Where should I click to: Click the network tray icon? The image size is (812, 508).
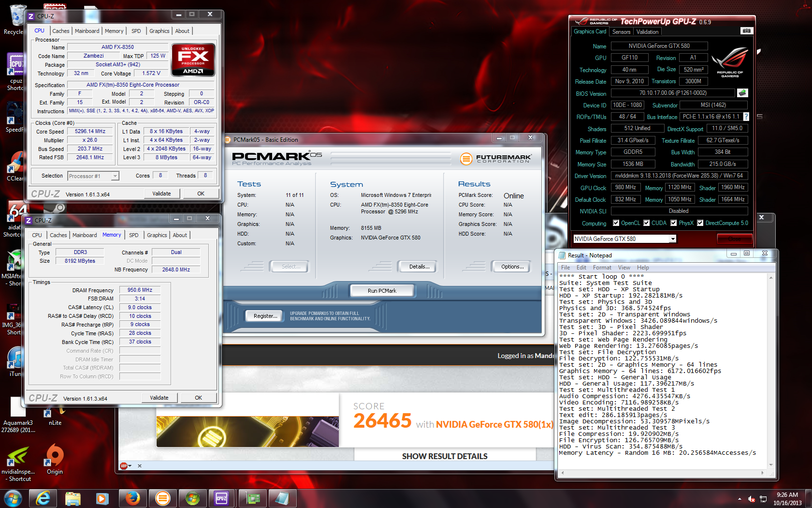tap(763, 499)
